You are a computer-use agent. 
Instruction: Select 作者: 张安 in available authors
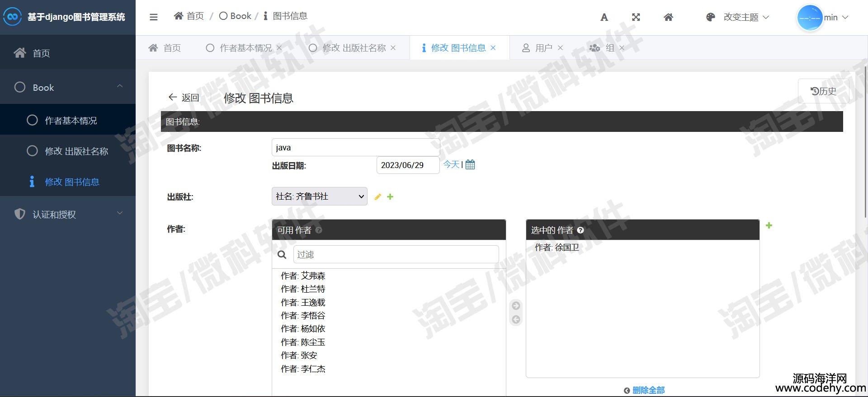(299, 355)
